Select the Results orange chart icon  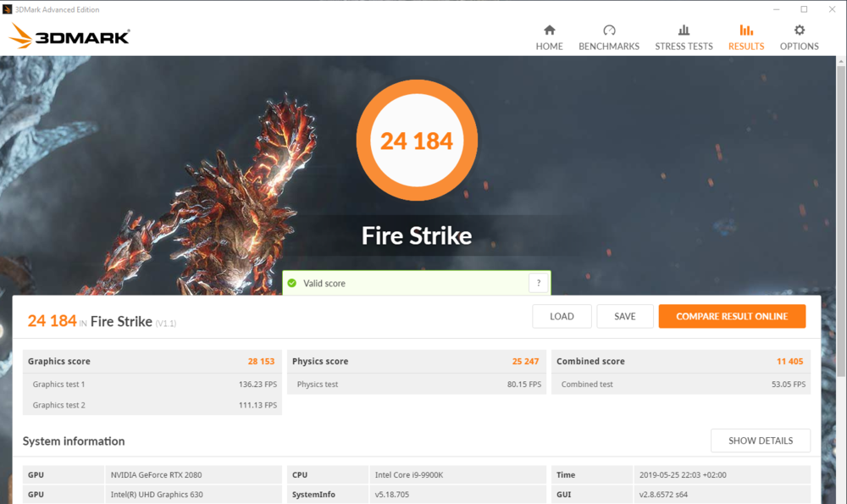pos(746,30)
